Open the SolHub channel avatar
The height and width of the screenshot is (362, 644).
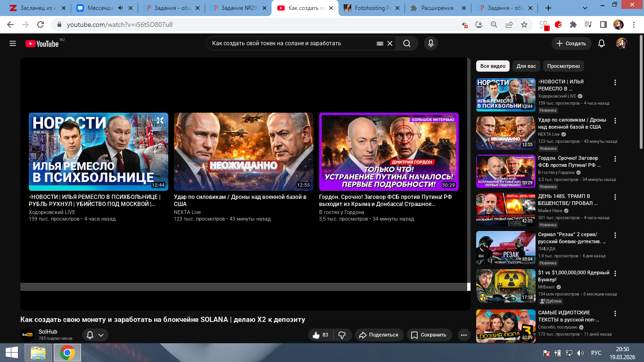27,335
